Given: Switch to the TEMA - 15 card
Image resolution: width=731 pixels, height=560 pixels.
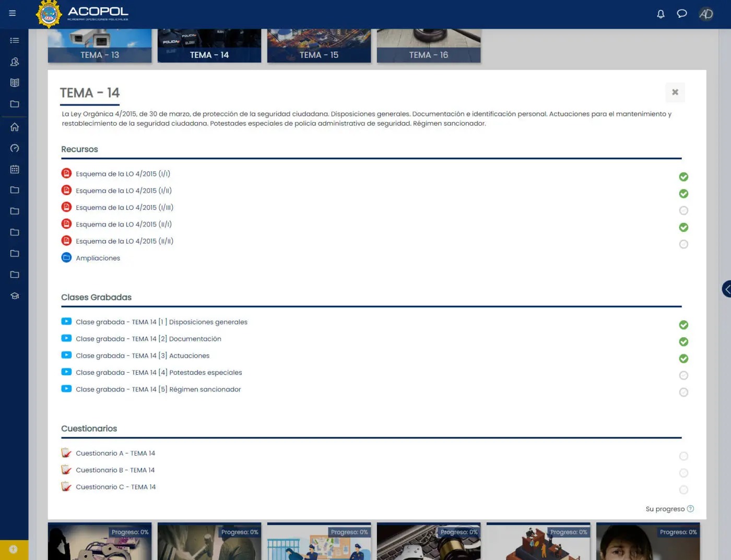Looking at the screenshot, I should (x=319, y=45).
